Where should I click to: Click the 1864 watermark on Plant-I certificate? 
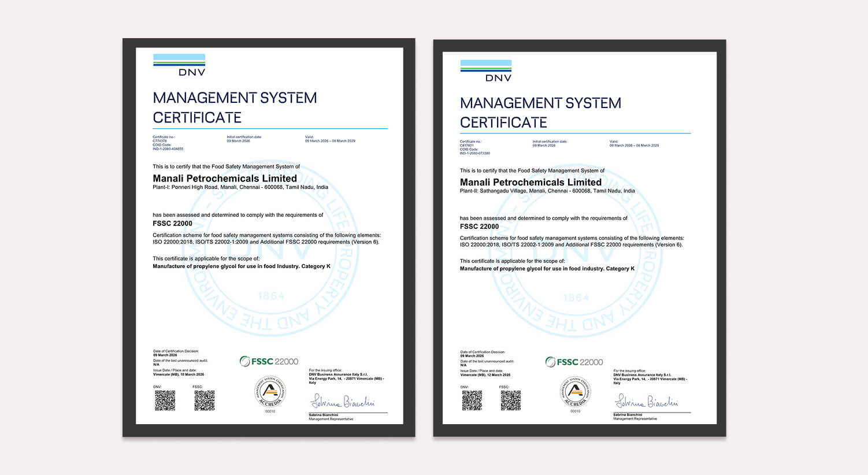point(270,296)
